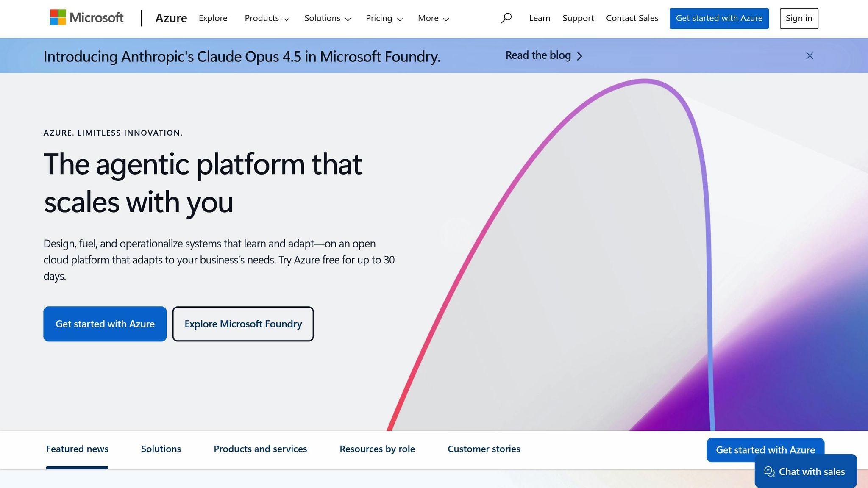This screenshot has width=868, height=488.
Task: Expand the More menu
Action: [x=433, y=18]
